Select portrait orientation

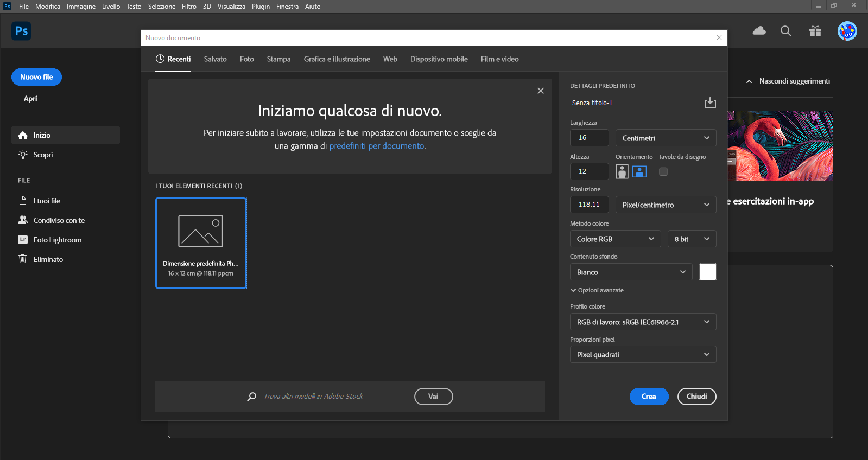click(x=622, y=171)
